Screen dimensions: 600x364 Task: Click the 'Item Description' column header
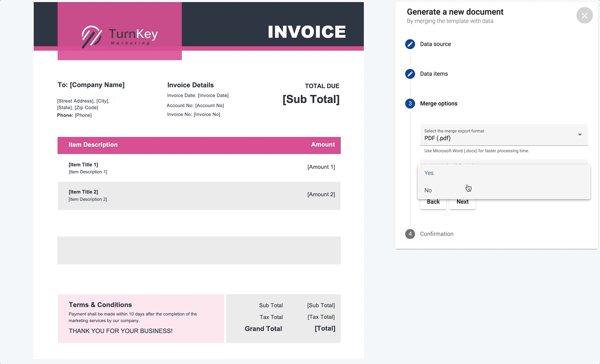(x=93, y=145)
